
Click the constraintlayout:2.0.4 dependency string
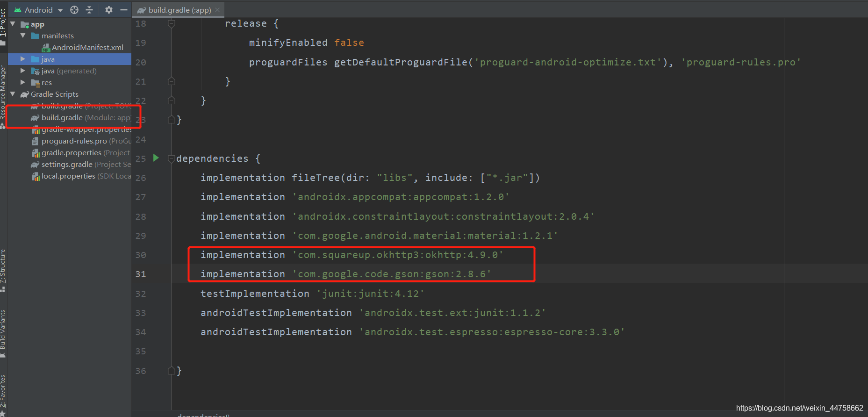coord(443,216)
